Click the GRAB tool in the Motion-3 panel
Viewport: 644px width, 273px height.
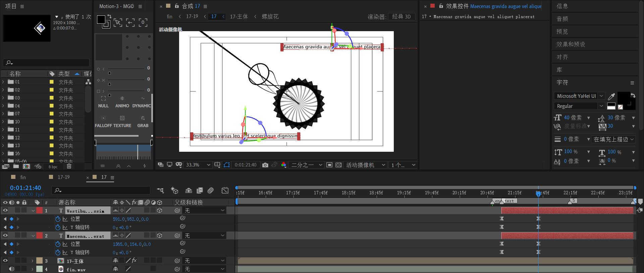pyautogui.click(x=143, y=122)
